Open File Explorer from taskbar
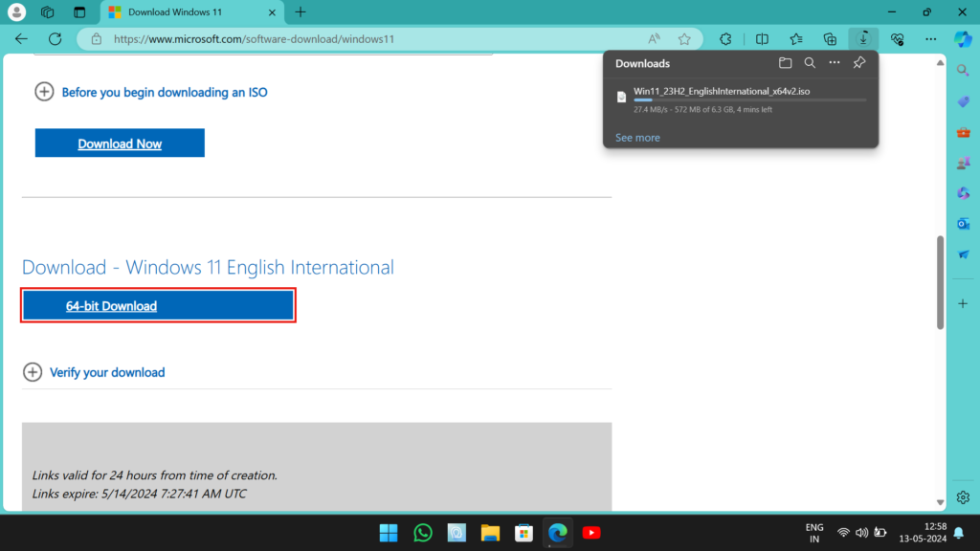 coord(490,533)
